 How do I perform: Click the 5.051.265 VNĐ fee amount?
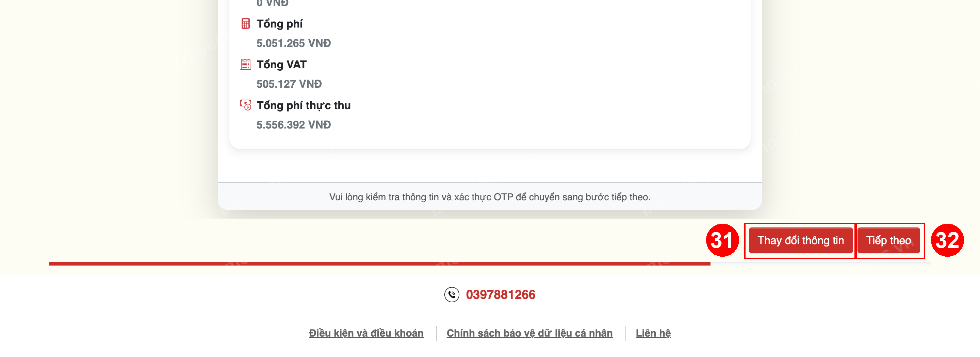click(x=293, y=43)
